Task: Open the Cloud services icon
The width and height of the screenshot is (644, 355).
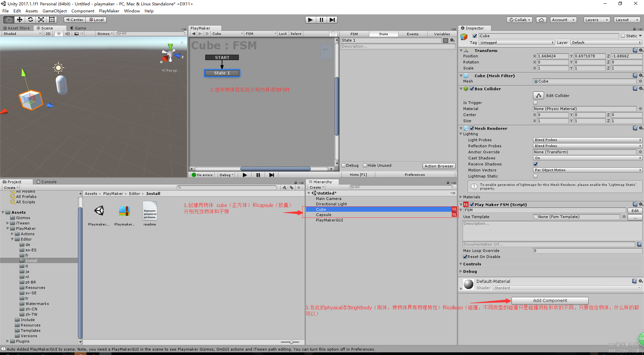Action: point(541,20)
